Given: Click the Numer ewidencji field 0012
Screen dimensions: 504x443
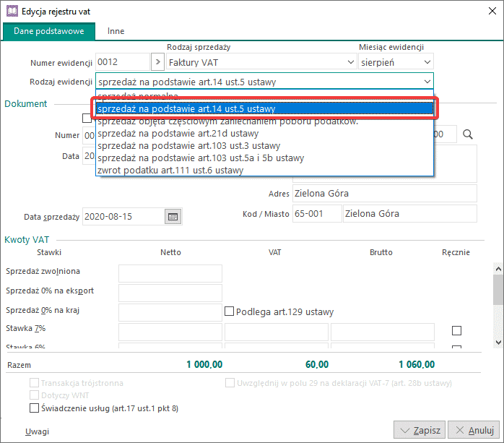Looking at the screenshot, I should click(x=123, y=61).
